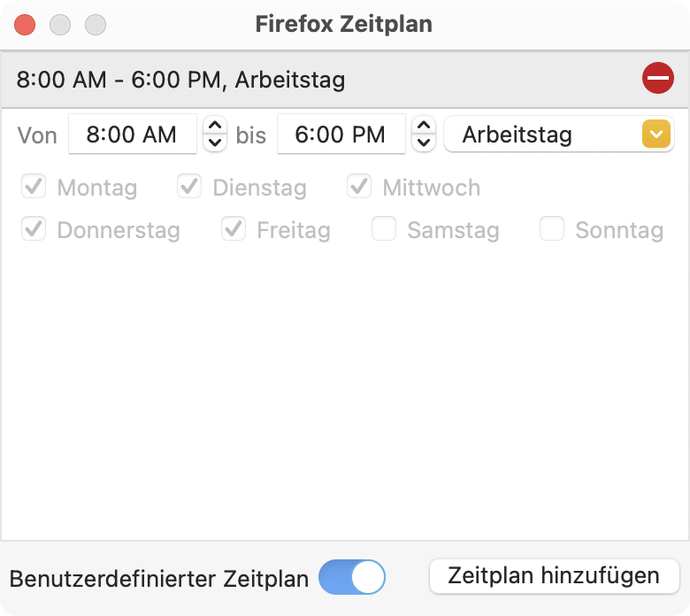
Task: Increase the bis end time stepper
Action: tap(424, 126)
